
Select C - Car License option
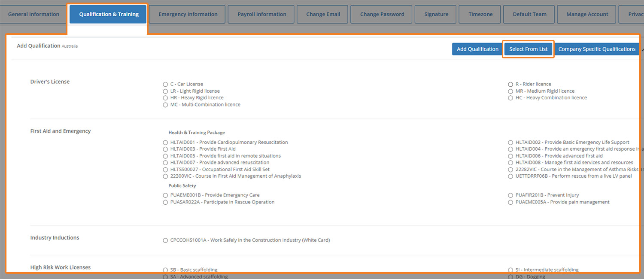(166, 84)
